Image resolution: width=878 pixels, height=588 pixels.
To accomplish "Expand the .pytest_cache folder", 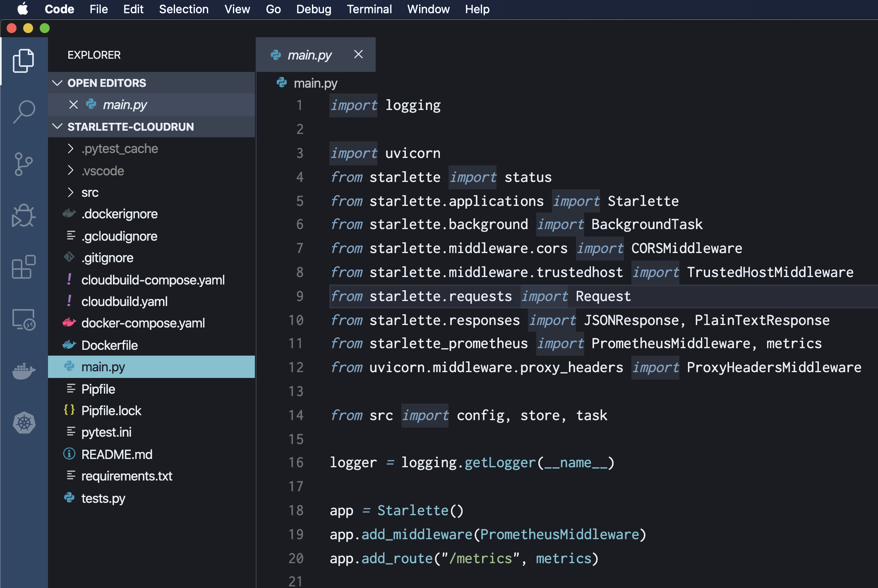I will (70, 148).
